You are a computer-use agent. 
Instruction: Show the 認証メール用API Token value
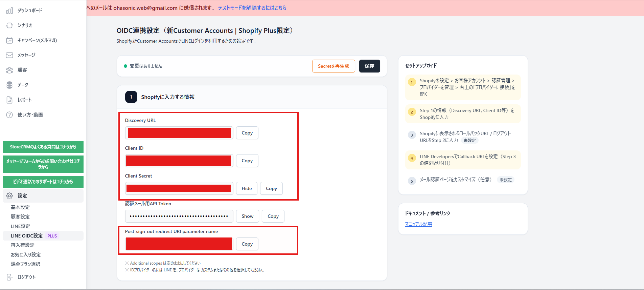coord(247,216)
